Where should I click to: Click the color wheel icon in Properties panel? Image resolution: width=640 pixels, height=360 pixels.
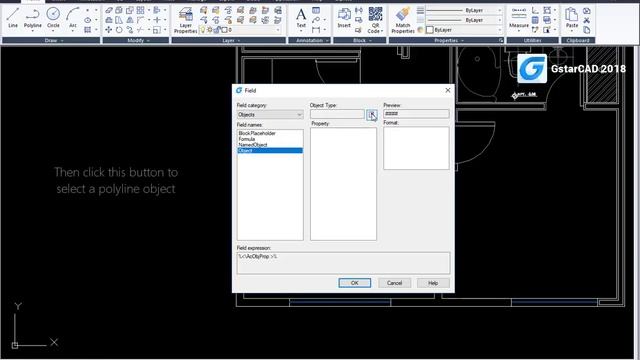click(420, 30)
